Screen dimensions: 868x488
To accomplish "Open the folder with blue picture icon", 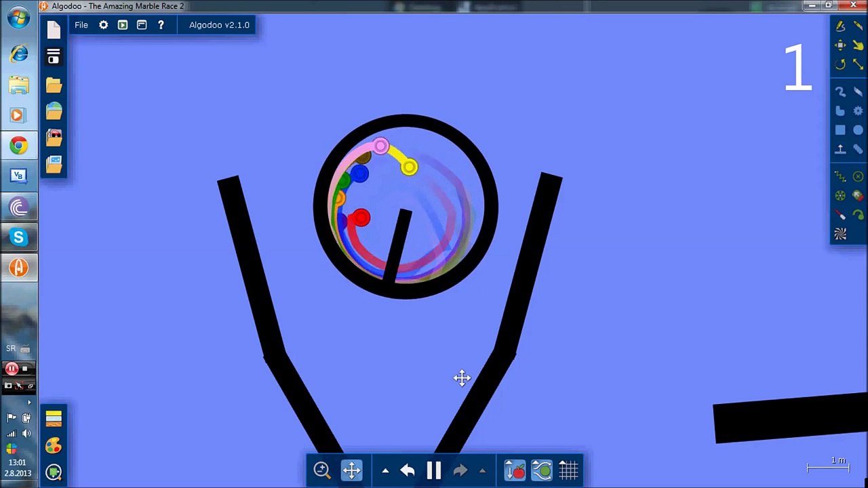I will point(54,164).
